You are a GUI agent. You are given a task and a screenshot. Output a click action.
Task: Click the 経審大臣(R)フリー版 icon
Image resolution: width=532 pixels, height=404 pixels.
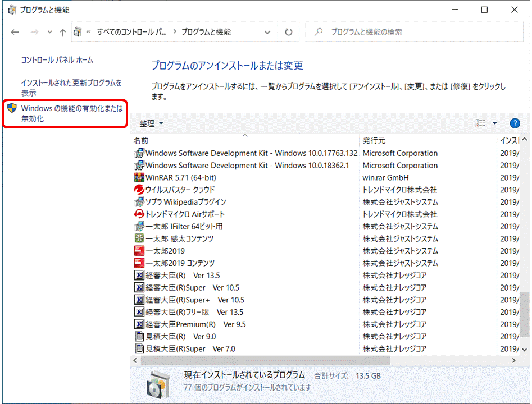139,312
